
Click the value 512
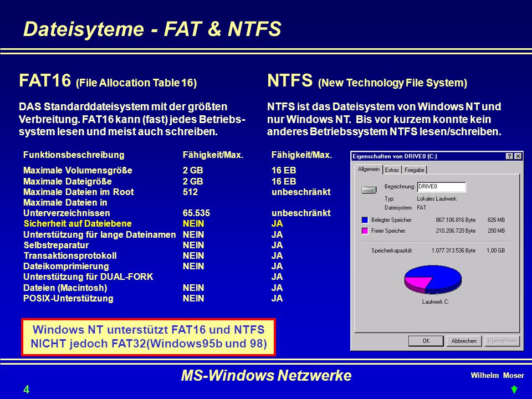tap(190, 192)
